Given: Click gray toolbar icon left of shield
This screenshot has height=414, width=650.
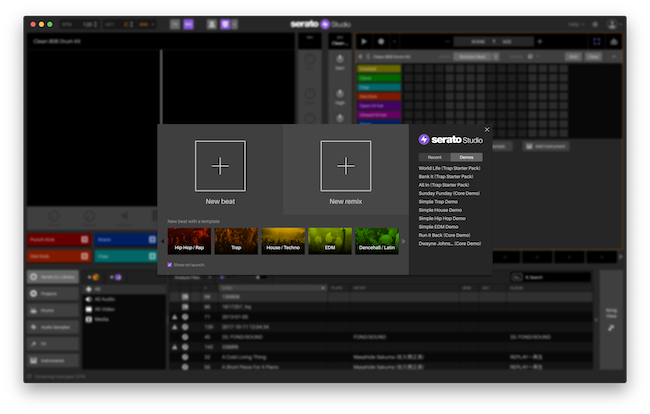Looking at the screenshot, I should pos(212,24).
